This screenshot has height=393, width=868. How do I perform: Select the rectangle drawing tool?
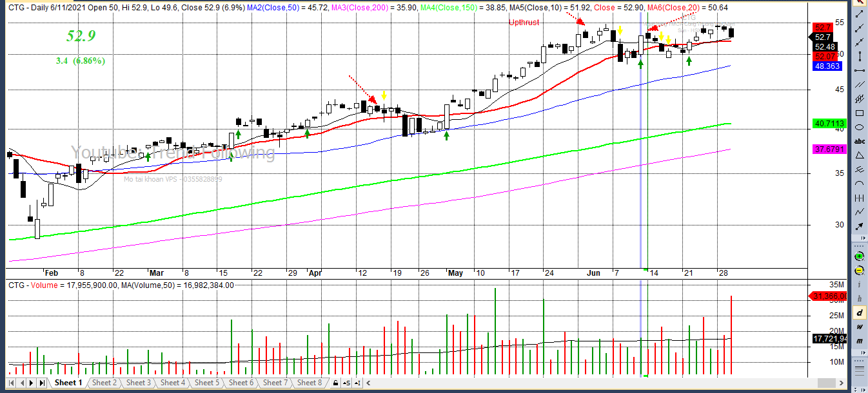coord(860,113)
